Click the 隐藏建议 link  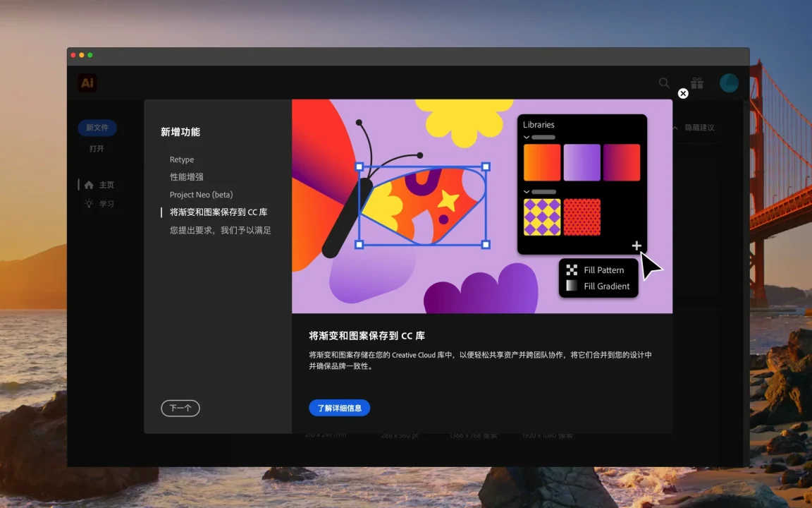click(700, 128)
